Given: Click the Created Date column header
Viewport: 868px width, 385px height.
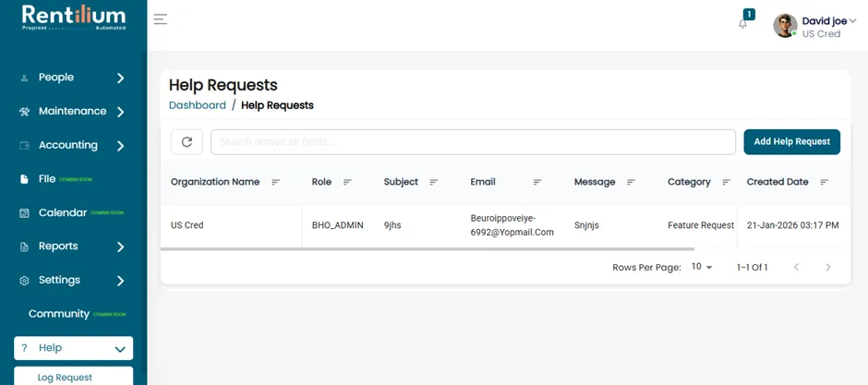Looking at the screenshot, I should pyautogui.click(x=778, y=182).
